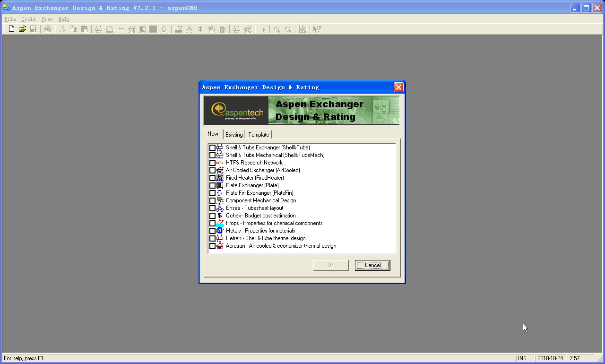Click the Hetran toolbar icon
This screenshot has width=605, height=364.
(x=237, y=29)
